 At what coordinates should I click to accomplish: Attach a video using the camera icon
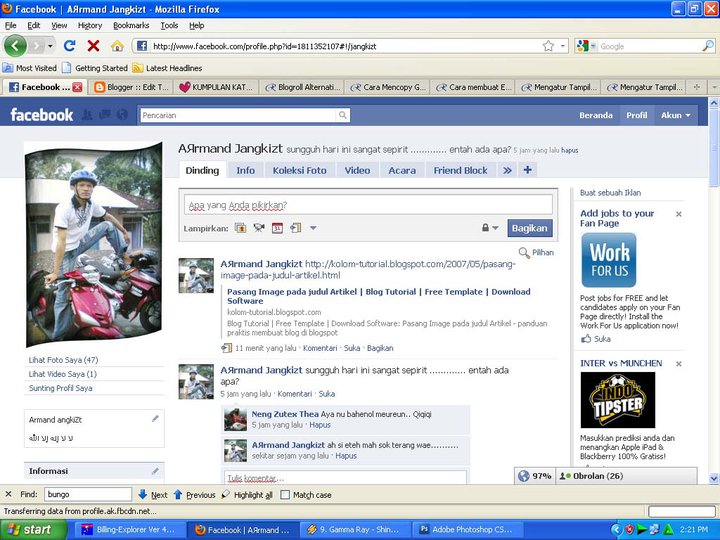259,228
